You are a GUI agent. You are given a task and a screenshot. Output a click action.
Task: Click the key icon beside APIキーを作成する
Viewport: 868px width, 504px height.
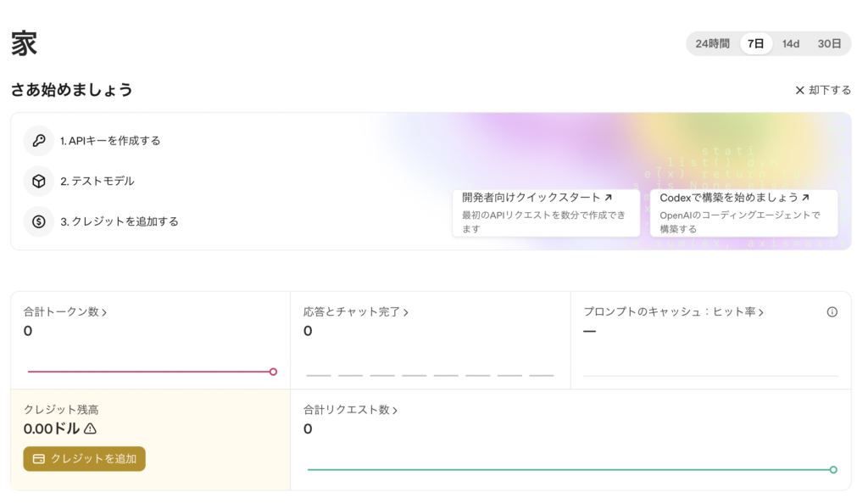[39, 141]
